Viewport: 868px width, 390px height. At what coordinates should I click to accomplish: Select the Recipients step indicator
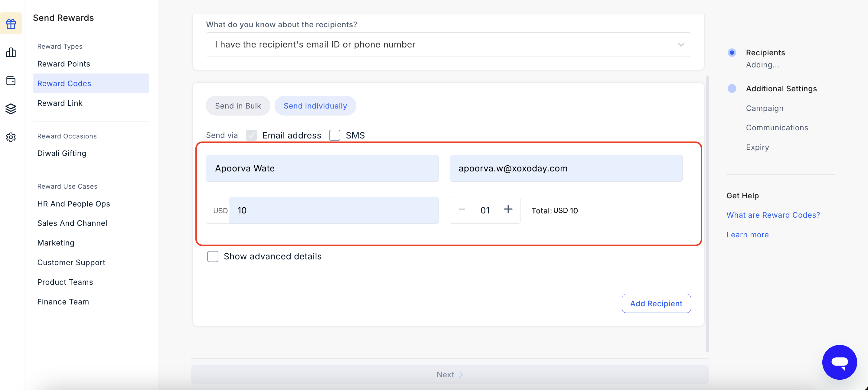coord(732,53)
